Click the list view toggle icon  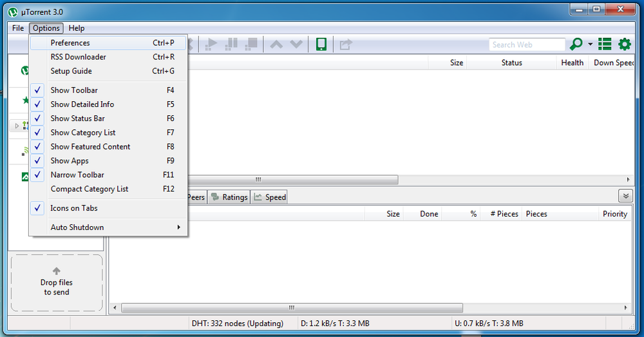(x=605, y=44)
